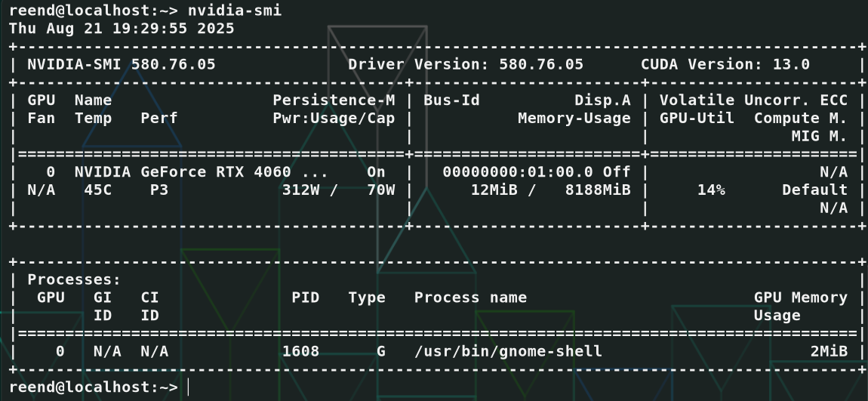Click the 2MiB GPU memory usage

coord(829,351)
